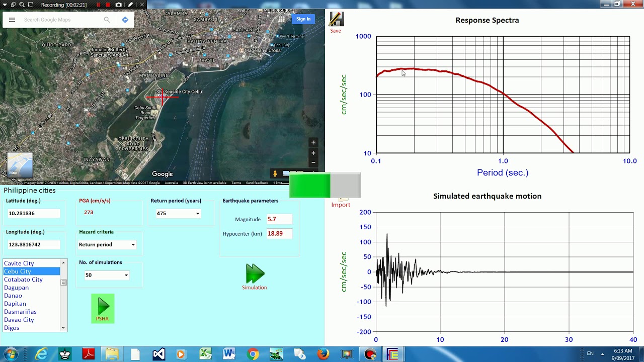644x362 pixels.
Task: Open the Google Maps hamburger menu
Action: (x=12, y=20)
